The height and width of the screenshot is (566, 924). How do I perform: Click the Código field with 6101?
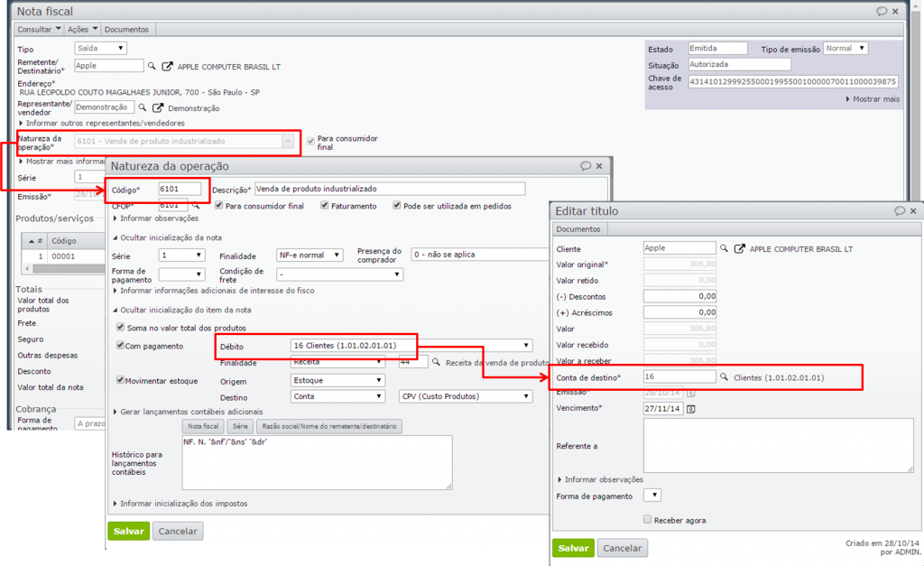click(180, 189)
